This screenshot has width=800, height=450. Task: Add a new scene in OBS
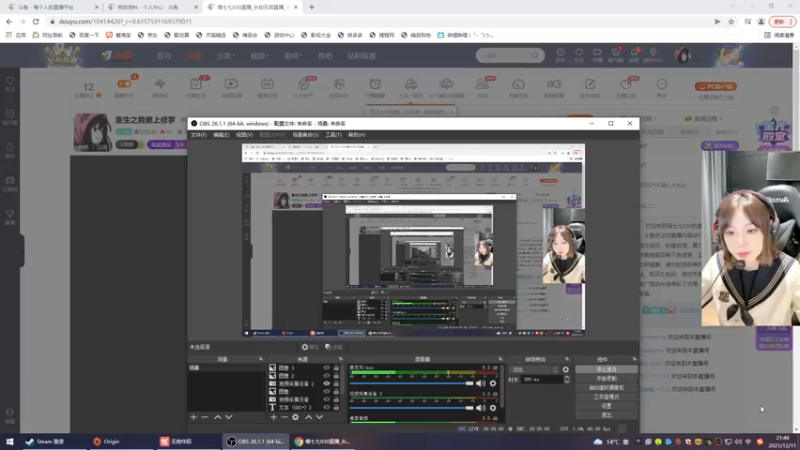point(193,417)
